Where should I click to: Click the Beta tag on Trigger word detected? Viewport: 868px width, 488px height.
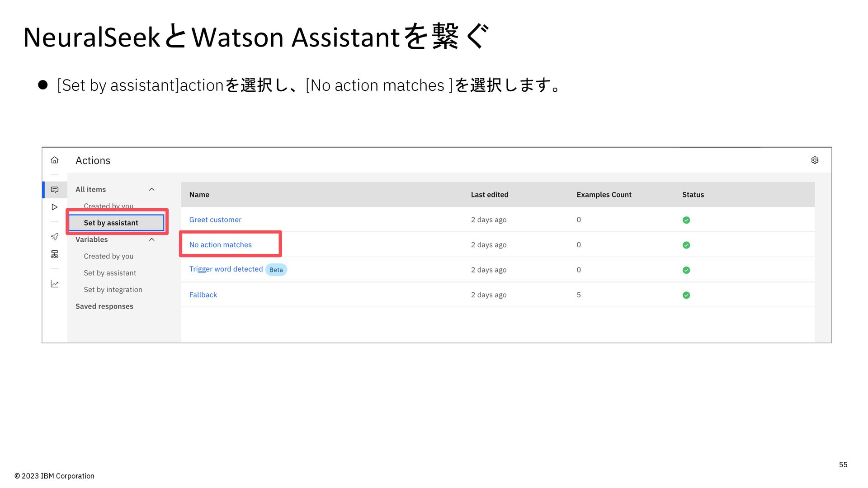pyautogui.click(x=276, y=270)
